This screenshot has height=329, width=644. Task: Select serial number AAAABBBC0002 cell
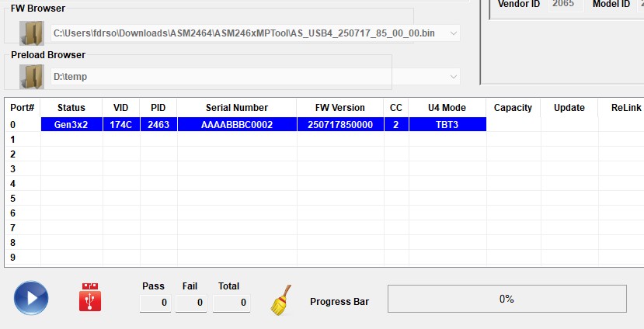[236, 124]
